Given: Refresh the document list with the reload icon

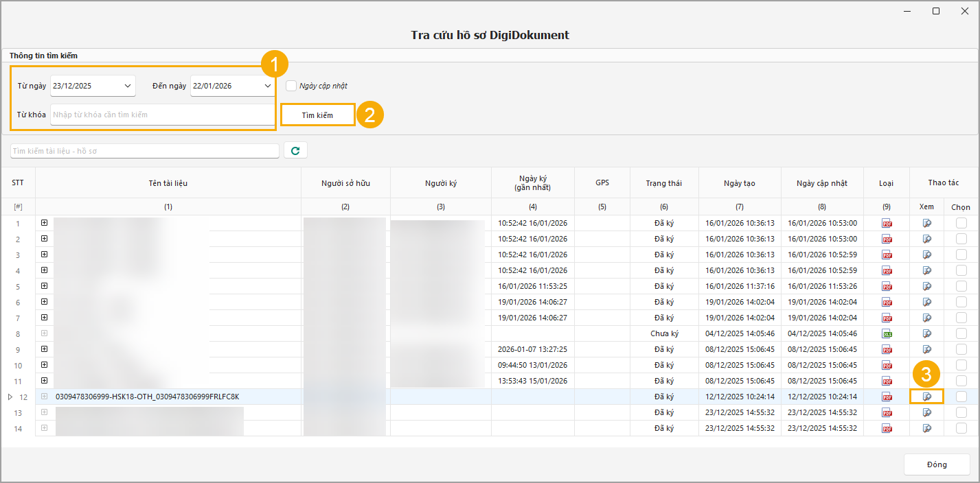Looking at the screenshot, I should coord(295,151).
